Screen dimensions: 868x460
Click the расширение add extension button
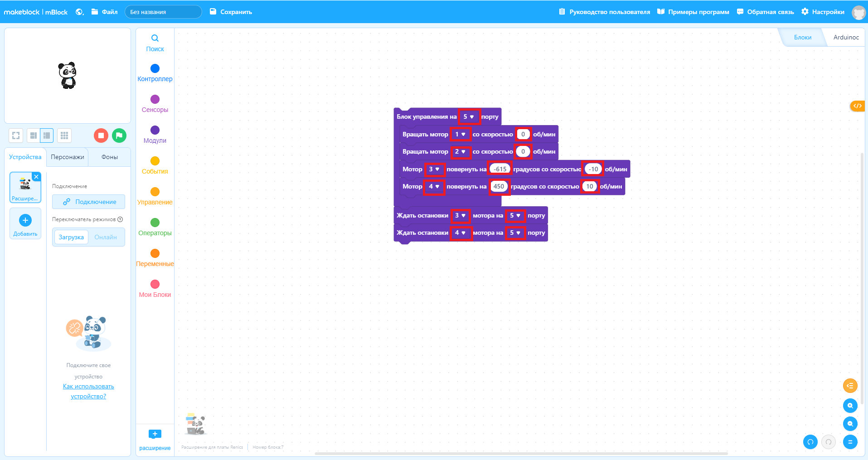click(155, 440)
